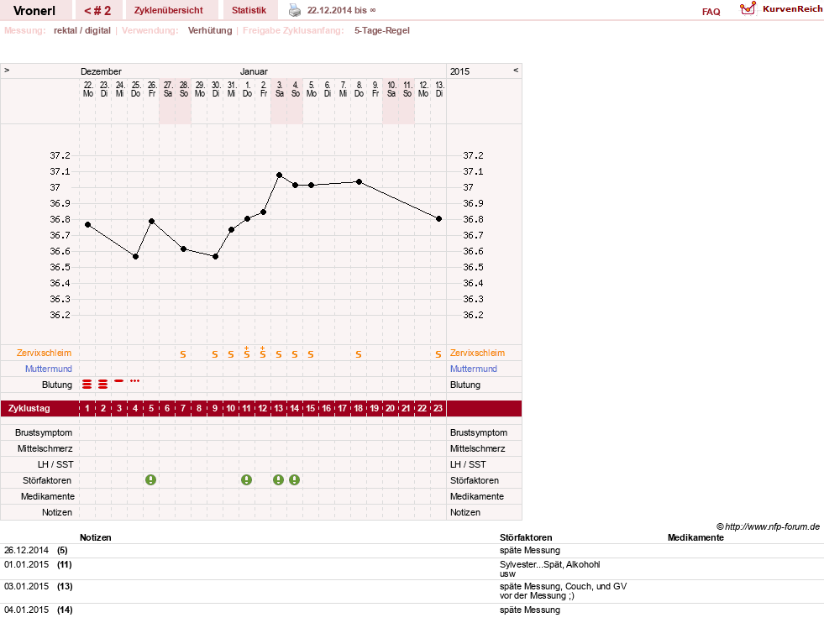Viewport: 824px width, 644px height.
Task: Click the left 'Mittelschmerz' row label
Action: 45,448
